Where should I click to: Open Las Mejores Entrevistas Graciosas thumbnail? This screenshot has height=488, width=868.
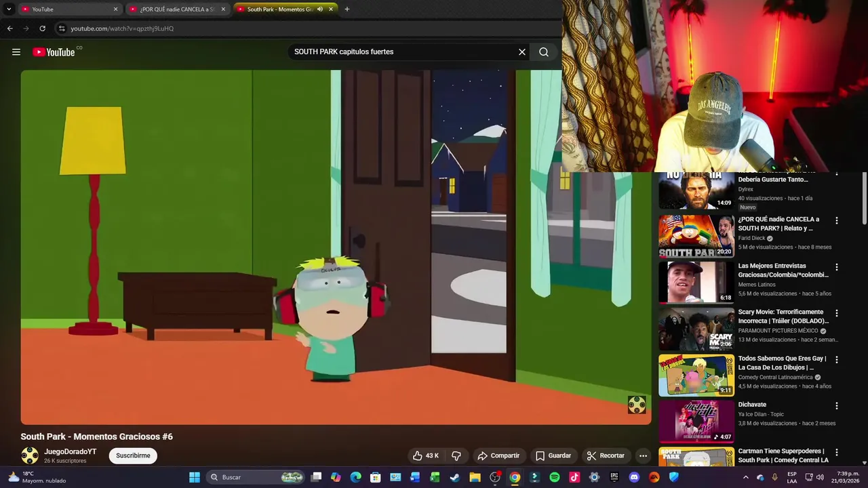click(x=696, y=283)
